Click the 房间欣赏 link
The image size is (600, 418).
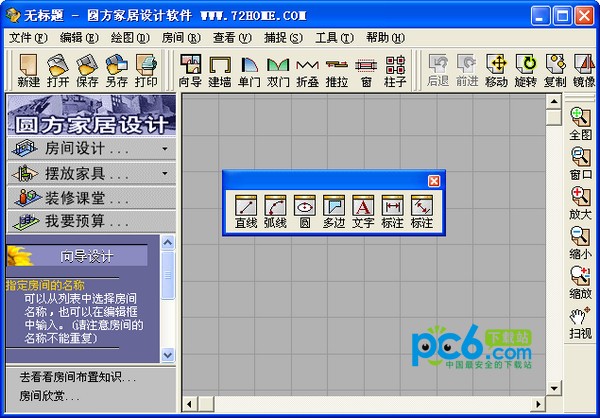pos(50,396)
